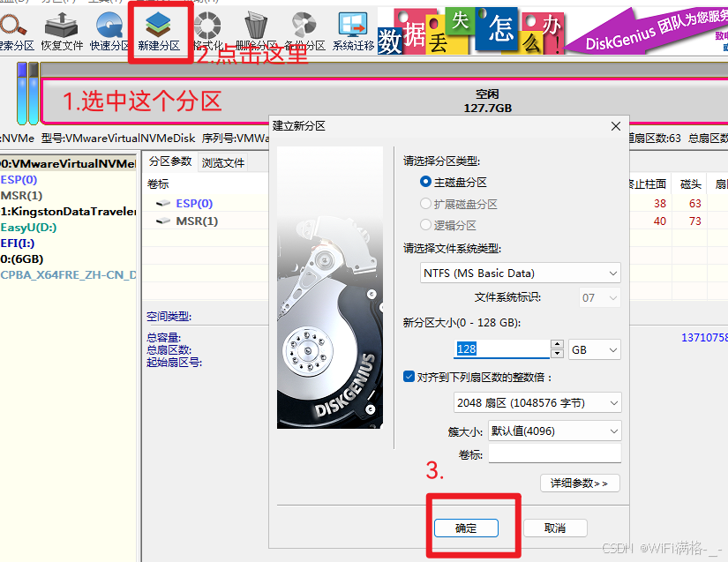Decrease partition size with down spinner arrow

[557, 354]
